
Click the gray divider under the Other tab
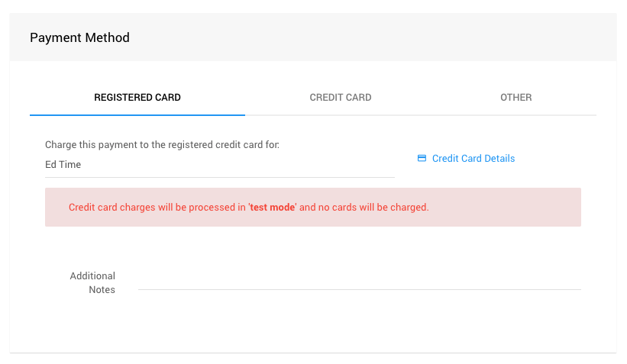(x=516, y=115)
